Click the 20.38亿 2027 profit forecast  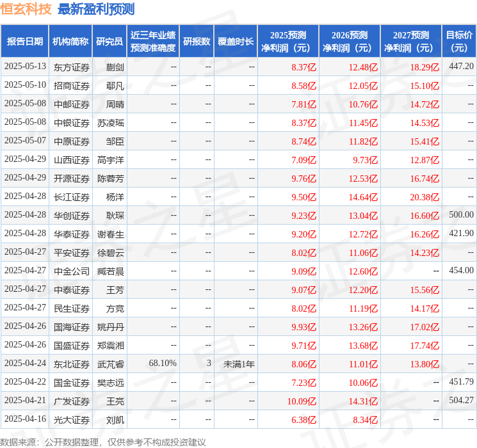[424, 197]
